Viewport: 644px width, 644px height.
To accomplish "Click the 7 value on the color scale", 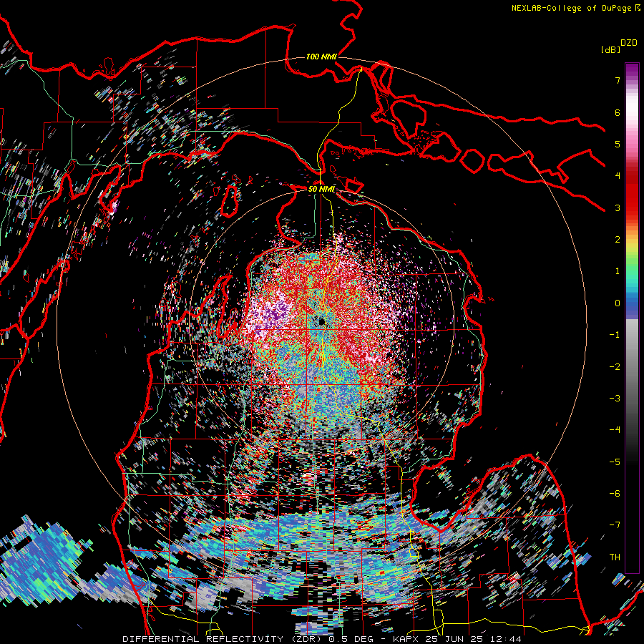I will [x=618, y=80].
